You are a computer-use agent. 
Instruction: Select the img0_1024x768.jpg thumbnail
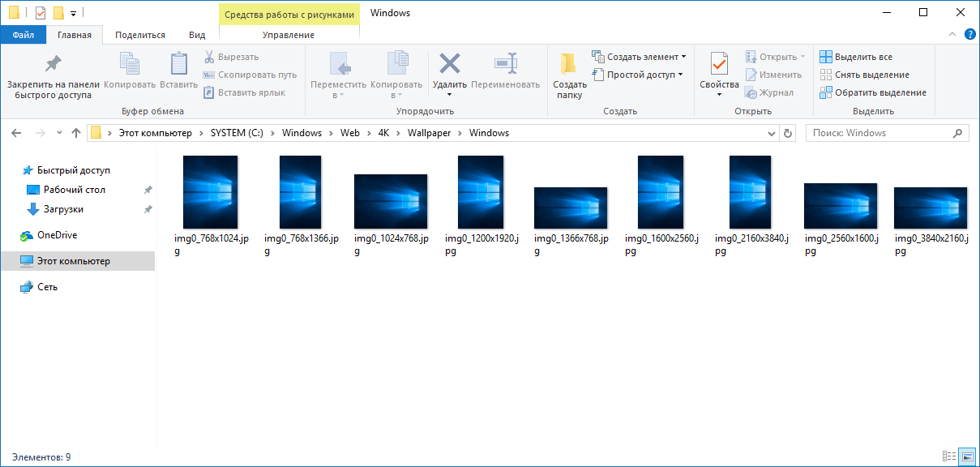[x=391, y=201]
